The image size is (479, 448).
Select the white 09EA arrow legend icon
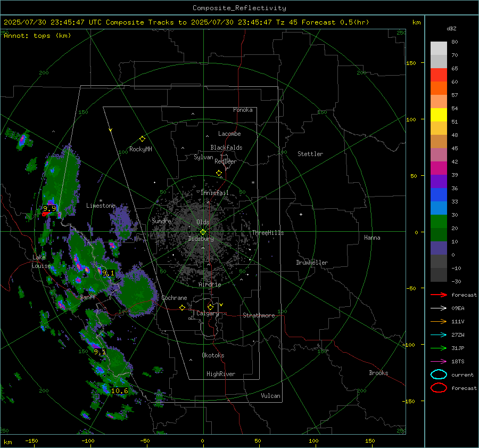(x=439, y=308)
